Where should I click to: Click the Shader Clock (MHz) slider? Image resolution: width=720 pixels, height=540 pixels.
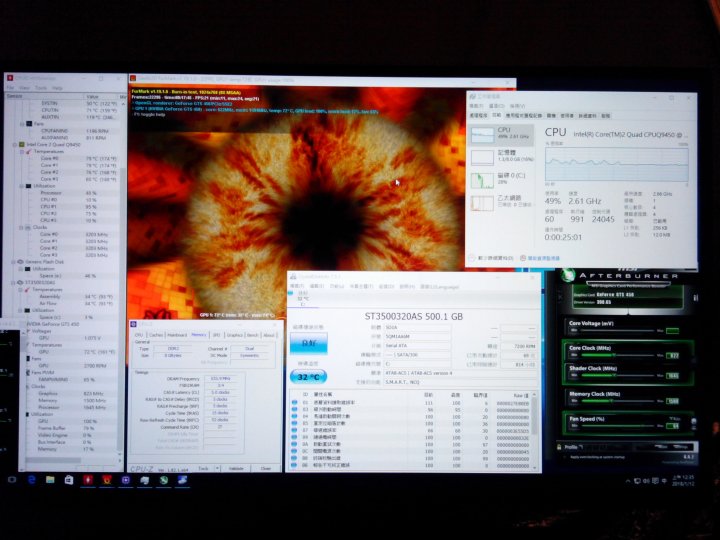(x=617, y=376)
